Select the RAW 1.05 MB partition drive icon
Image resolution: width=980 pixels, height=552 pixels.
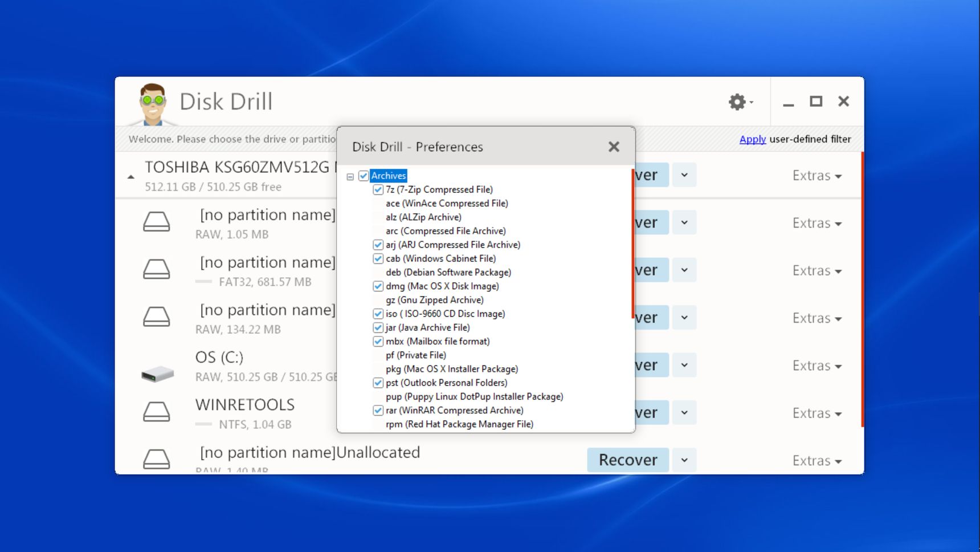pyautogui.click(x=156, y=221)
